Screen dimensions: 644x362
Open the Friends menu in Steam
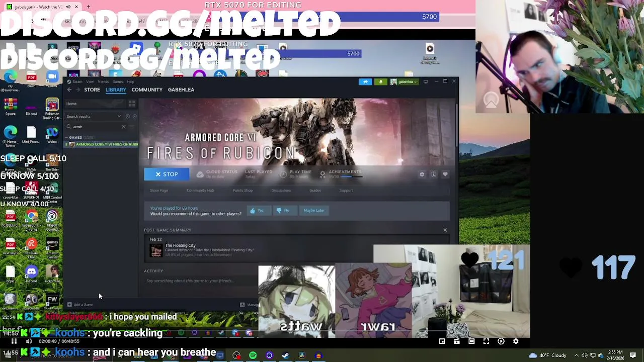pyautogui.click(x=103, y=81)
